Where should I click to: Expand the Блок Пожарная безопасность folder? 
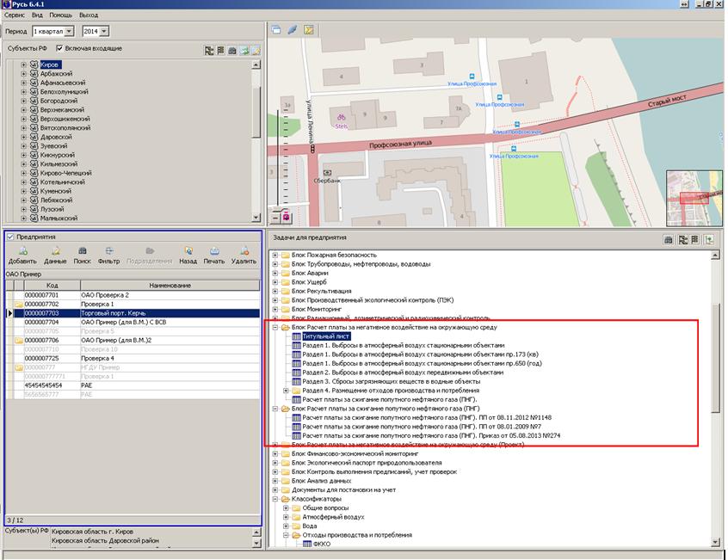point(275,255)
